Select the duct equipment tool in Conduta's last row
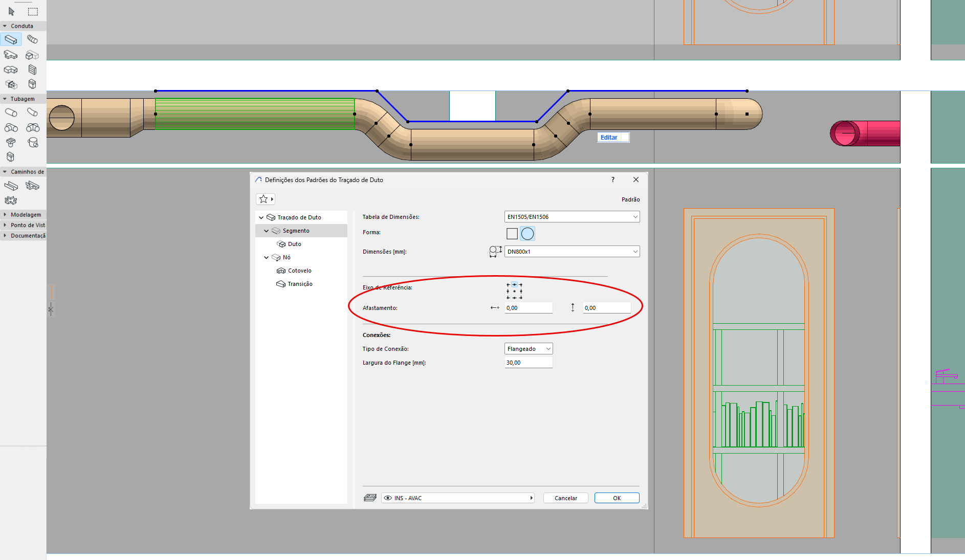The width and height of the screenshot is (965, 560). (x=32, y=84)
